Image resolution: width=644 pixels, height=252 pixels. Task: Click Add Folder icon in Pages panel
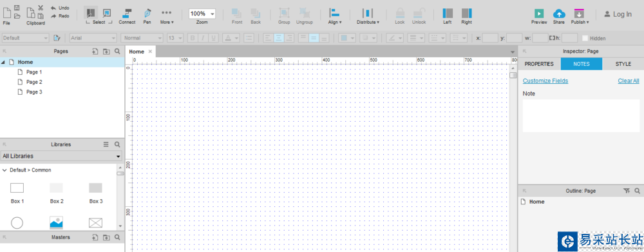point(106,52)
